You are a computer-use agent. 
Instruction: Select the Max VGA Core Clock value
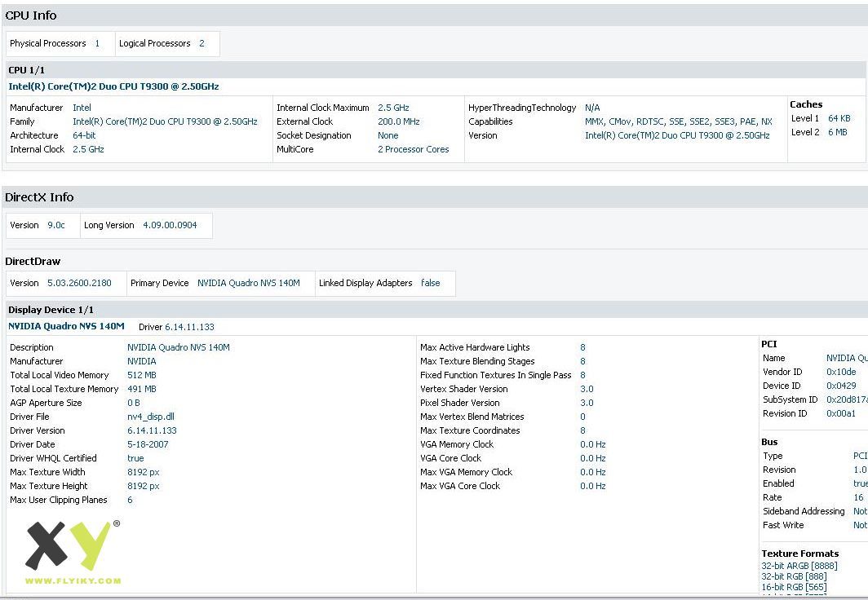click(x=593, y=486)
